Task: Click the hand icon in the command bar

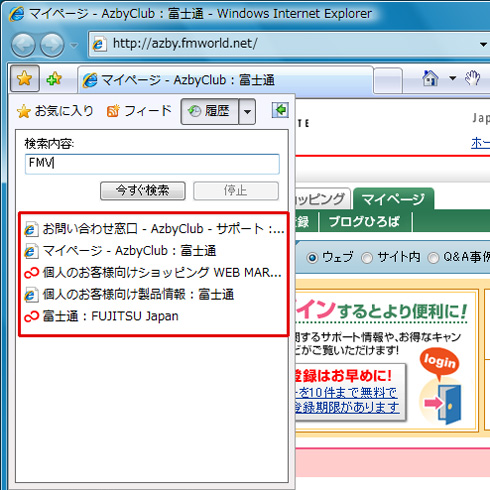Action: 472,79
